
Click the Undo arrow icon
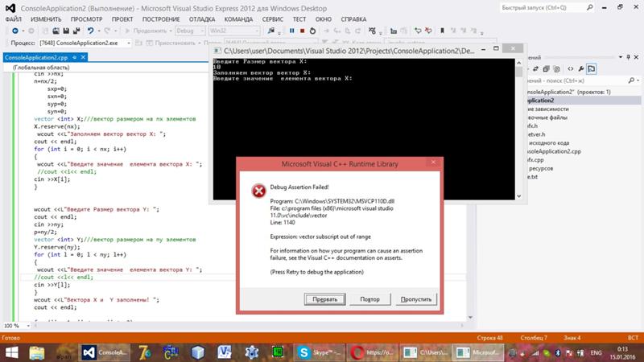[90, 31]
